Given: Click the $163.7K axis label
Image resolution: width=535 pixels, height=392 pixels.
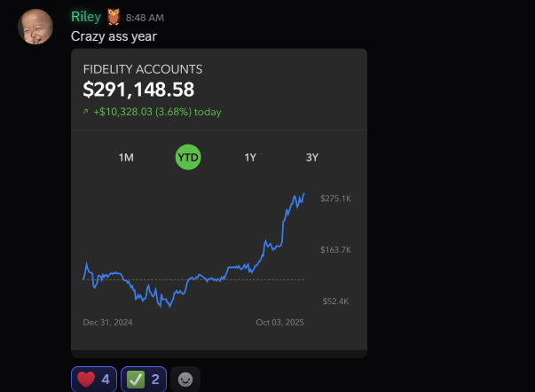Looking at the screenshot, I should 335,250.
